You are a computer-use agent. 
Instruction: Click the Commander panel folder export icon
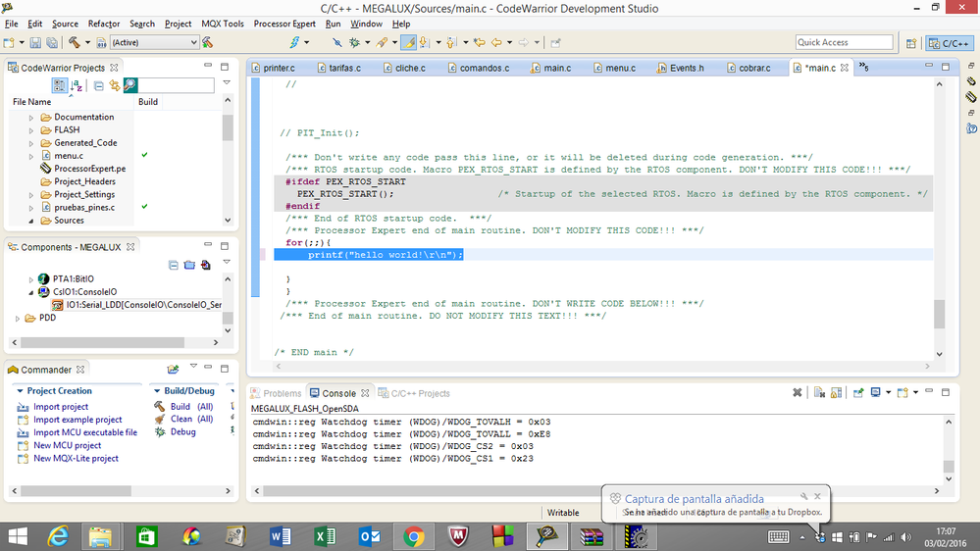(173, 370)
